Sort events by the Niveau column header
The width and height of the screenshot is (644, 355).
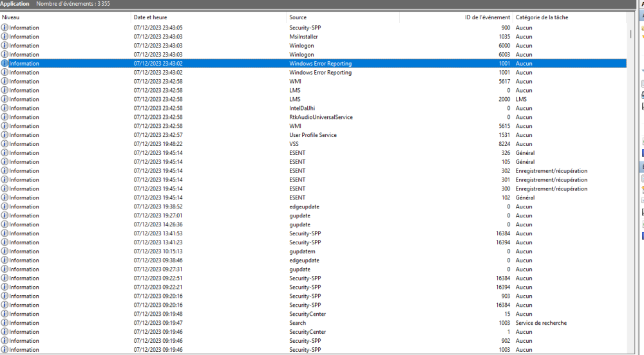click(x=64, y=17)
